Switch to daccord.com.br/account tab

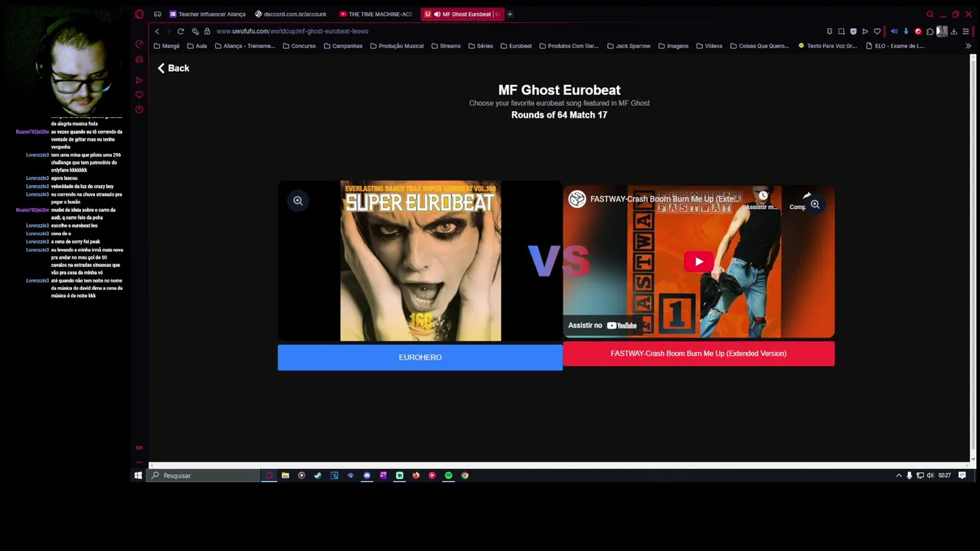click(x=291, y=14)
